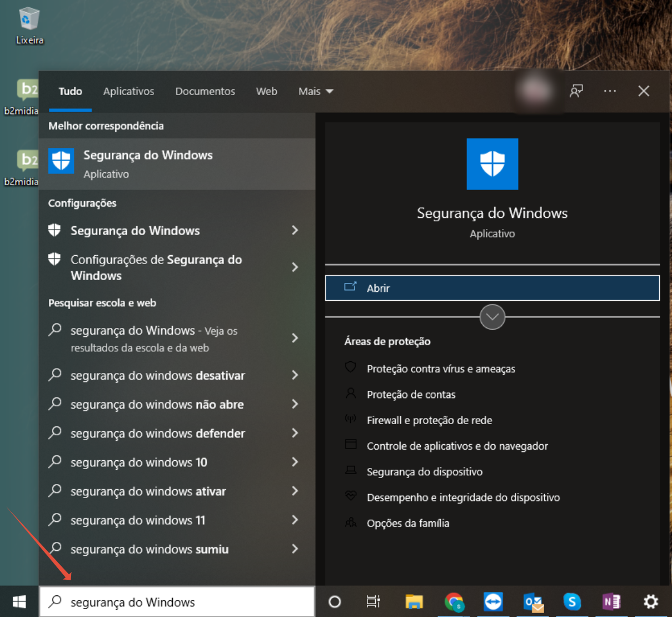Select Segurança do Windows under Configurações
The width and height of the screenshot is (672, 617).
point(177,230)
